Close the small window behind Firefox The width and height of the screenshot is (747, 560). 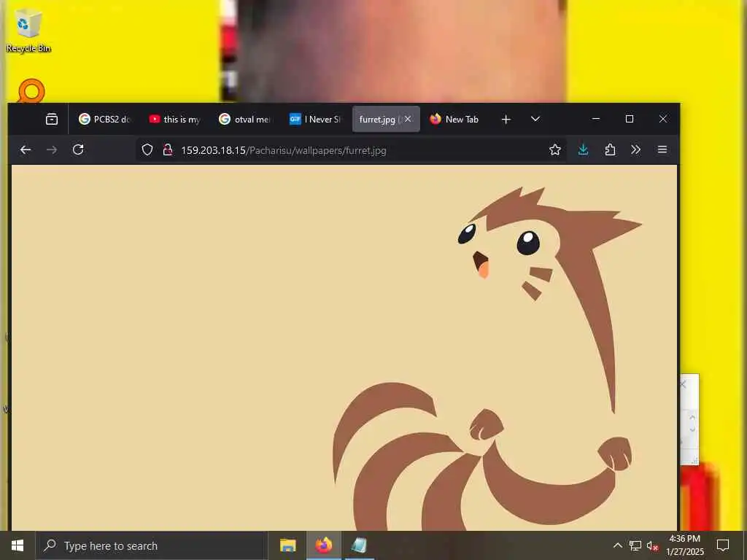coord(684,384)
